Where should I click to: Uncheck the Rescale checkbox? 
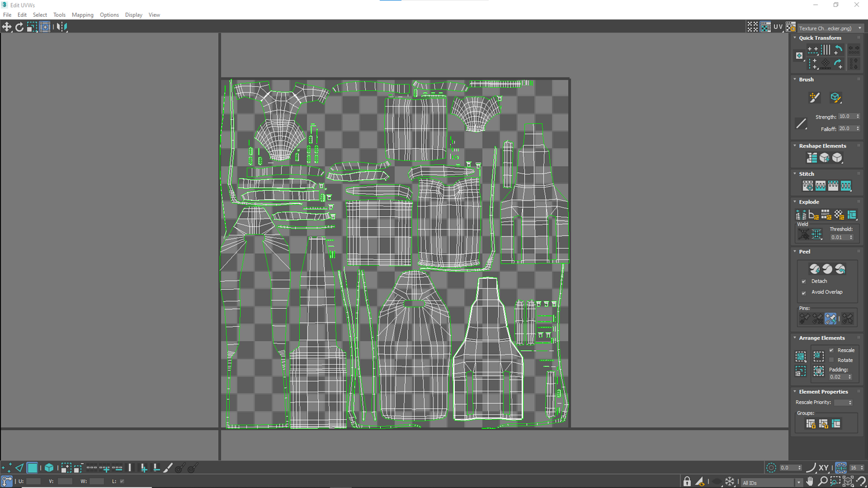(832, 350)
